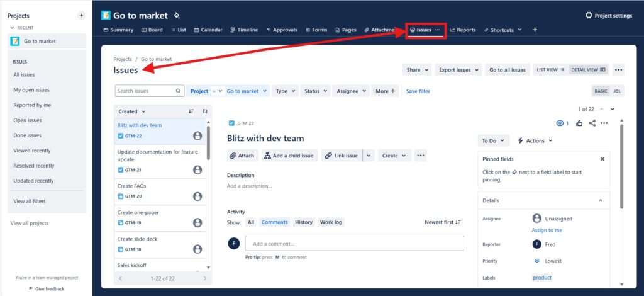Click the sort order icon beside Created
Screen dimensions: 644x296
point(191,111)
